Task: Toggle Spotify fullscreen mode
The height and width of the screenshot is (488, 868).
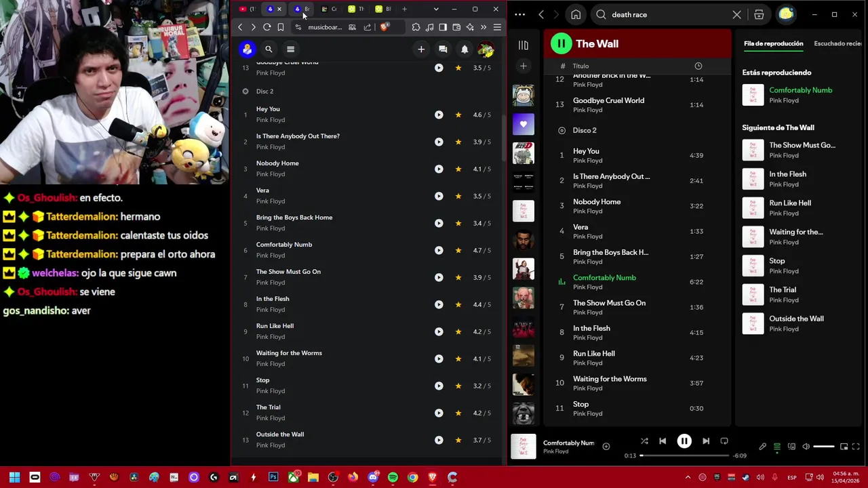Action: click(x=856, y=447)
